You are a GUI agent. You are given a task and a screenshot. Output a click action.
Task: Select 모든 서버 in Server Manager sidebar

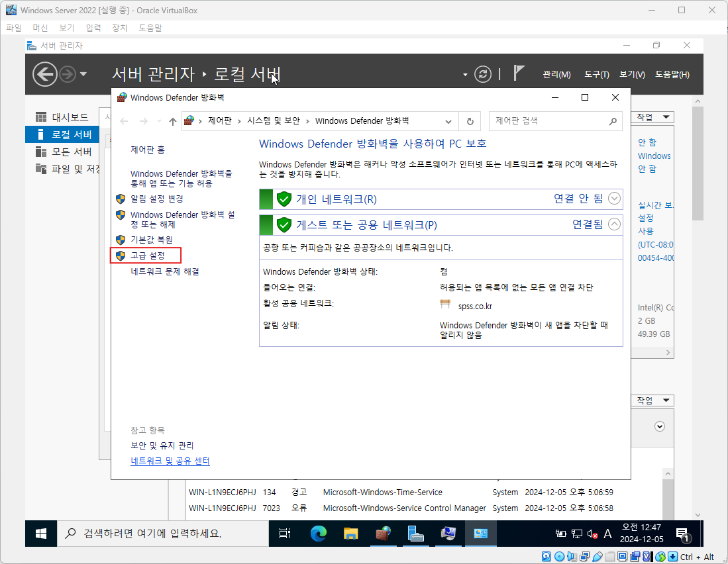[x=62, y=152]
